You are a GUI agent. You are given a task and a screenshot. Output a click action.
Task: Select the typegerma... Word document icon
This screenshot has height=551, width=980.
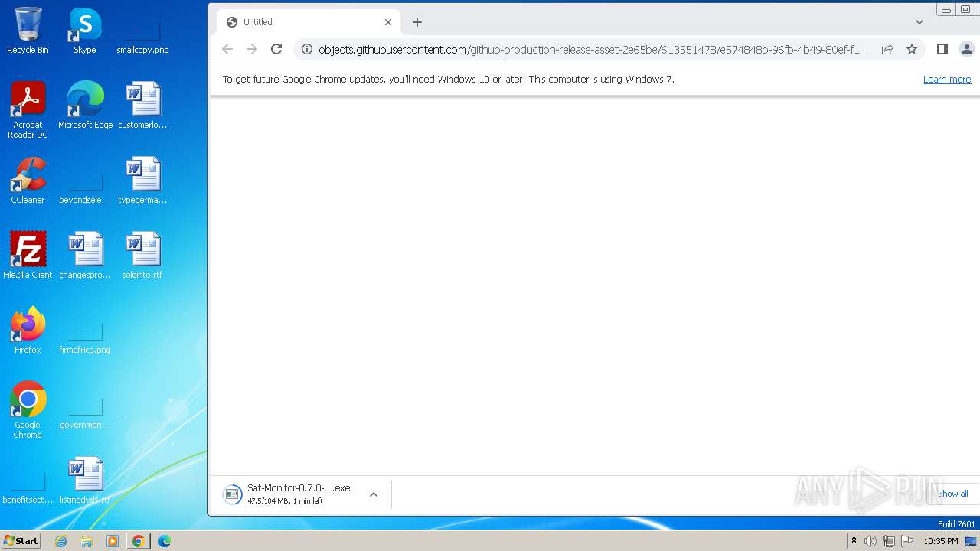pos(142,181)
